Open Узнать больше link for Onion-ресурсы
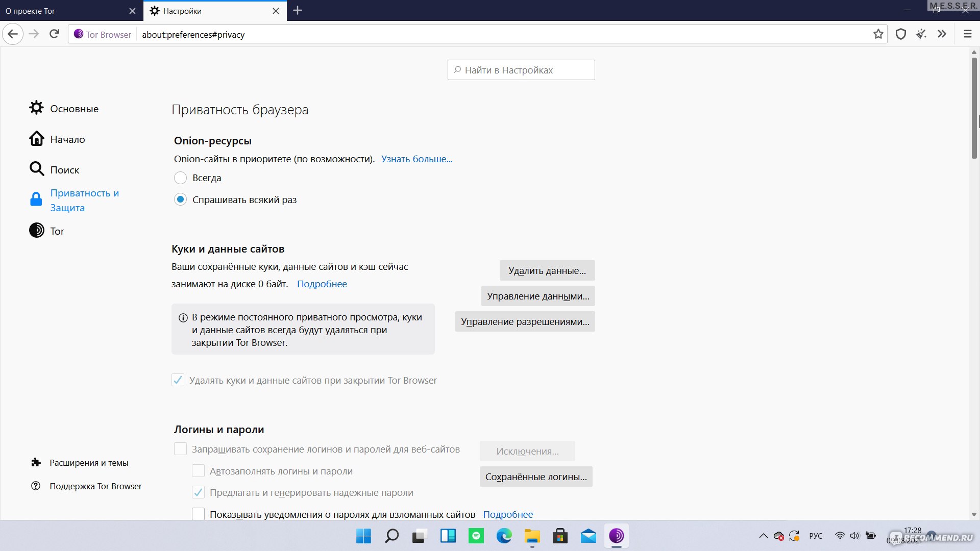This screenshot has width=980, height=551. (x=416, y=158)
